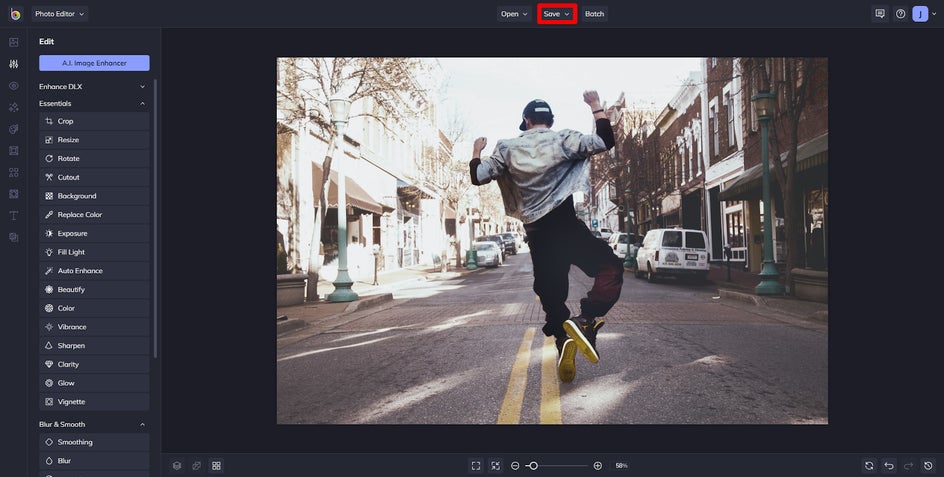Open the Vignette tool
The width and height of the screenshot is (944, 477).
point(95,401)
